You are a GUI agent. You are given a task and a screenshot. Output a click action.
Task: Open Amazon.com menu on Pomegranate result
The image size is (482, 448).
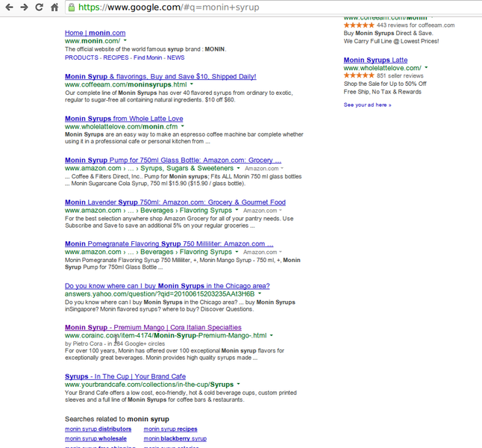pos(263,252)
